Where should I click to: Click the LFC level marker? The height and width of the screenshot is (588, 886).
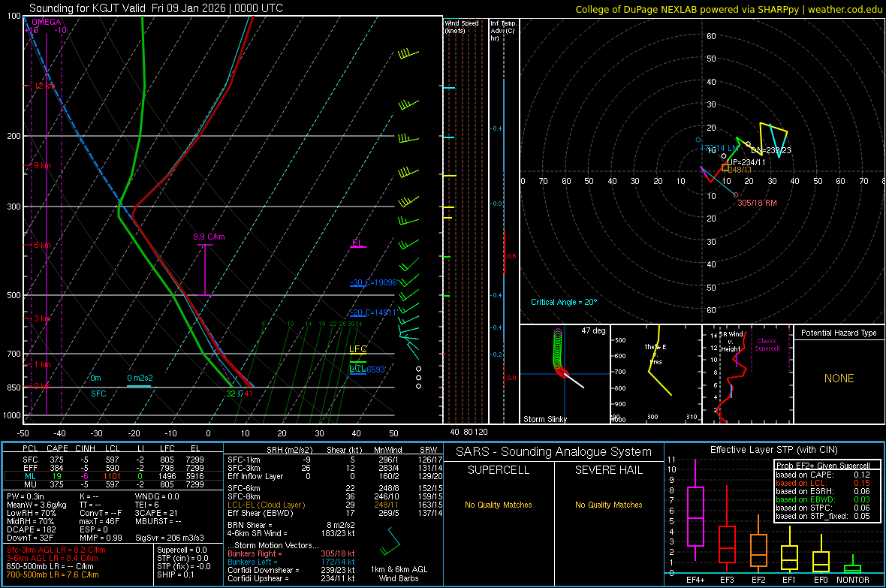click(357, 349)
